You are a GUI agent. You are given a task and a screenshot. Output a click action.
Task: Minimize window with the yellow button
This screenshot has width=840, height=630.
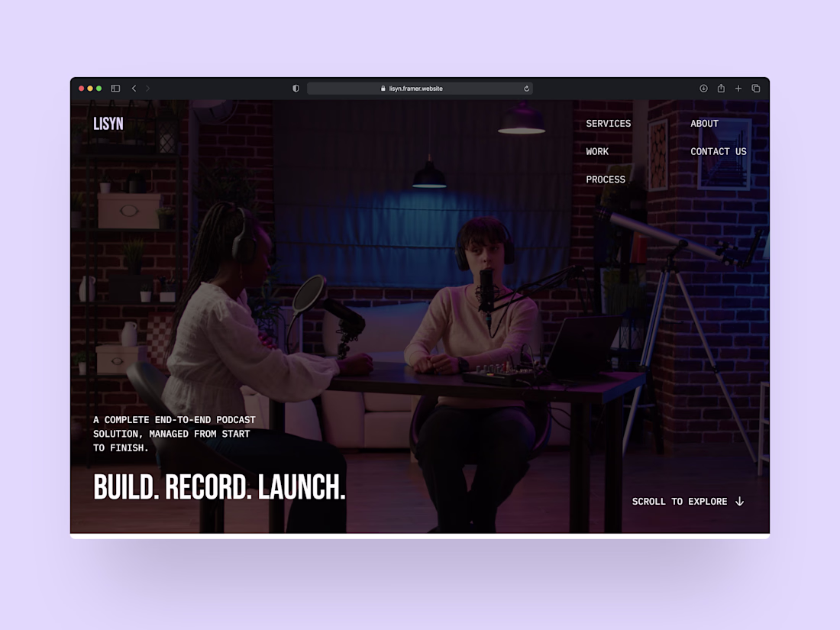[90, 89]
